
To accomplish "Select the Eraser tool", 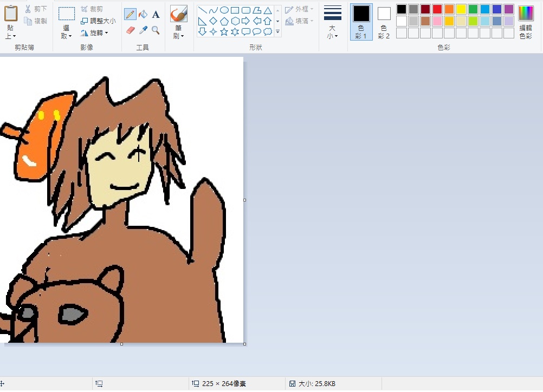I will pyautogui.click(x=130, y=30).
